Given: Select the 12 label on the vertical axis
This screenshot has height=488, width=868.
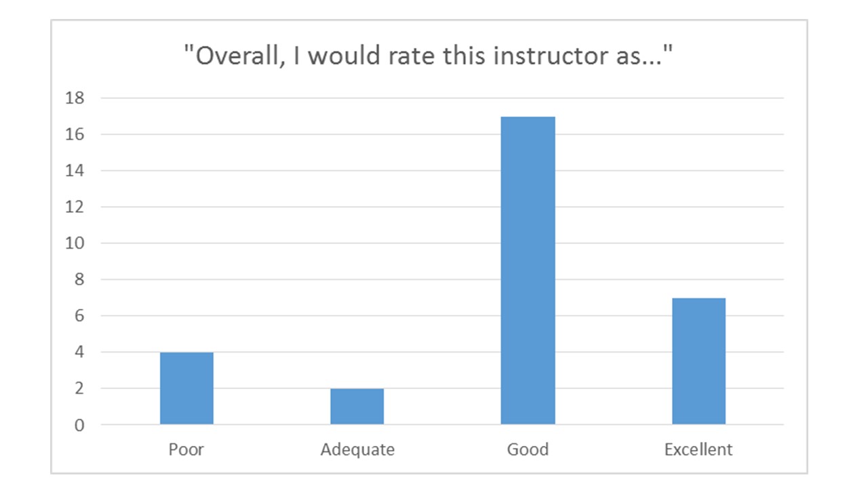Looking at the screenshot, I should pos(77,207).
